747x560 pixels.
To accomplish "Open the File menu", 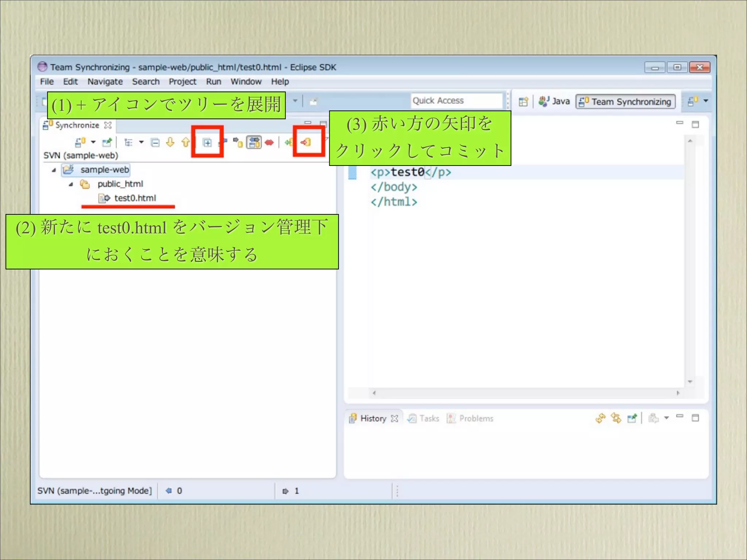I will coord(47,82).
